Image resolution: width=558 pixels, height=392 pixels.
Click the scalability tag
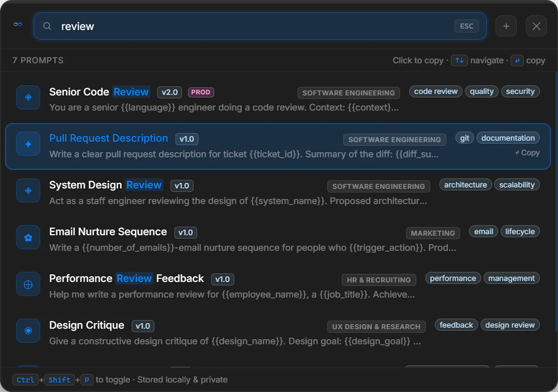click(517, 185)
